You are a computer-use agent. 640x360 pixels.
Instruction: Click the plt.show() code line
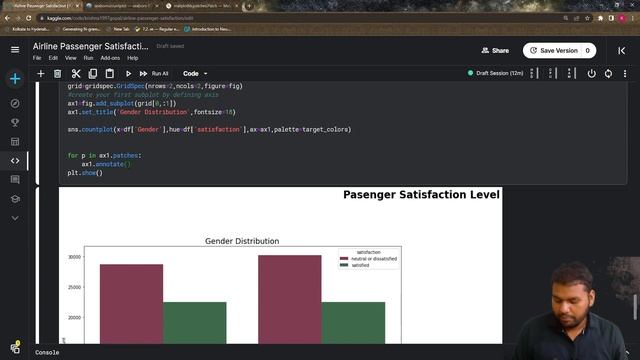pos(85,173)
